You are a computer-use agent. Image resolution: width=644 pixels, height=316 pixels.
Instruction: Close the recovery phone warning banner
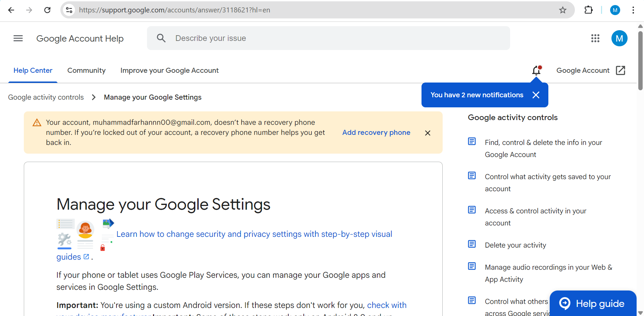tap(428, 133)
